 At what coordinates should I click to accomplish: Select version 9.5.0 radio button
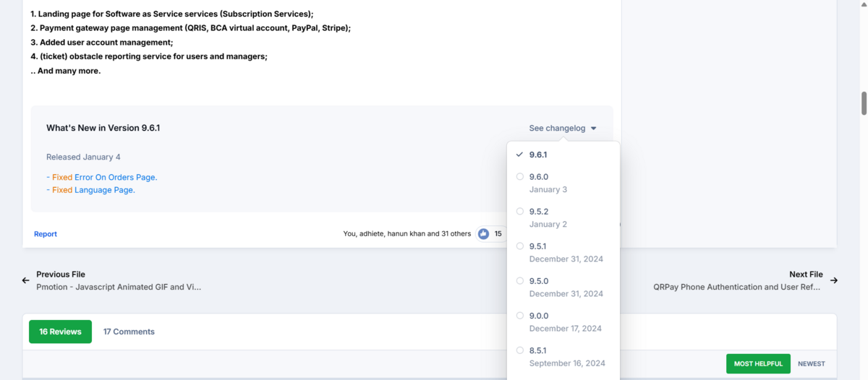click(x=520, y=280)
